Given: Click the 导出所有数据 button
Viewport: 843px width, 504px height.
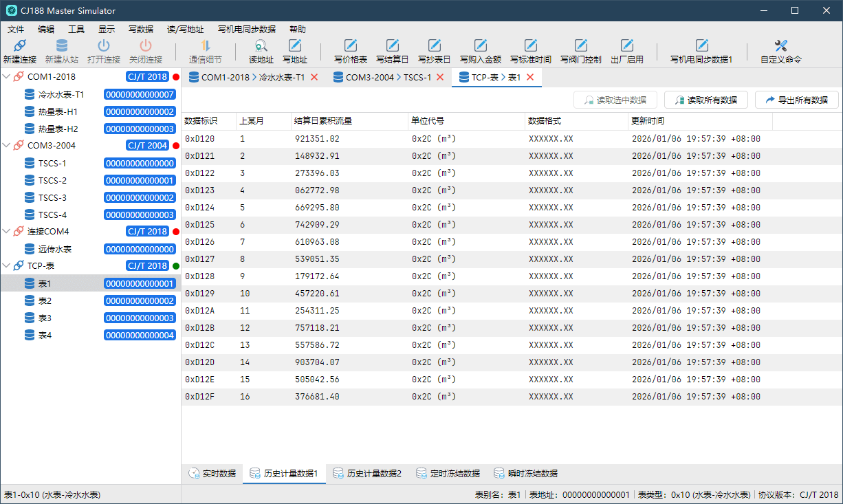Looking at the screenshot, I should pyautogui.click(x=796, y=100).
